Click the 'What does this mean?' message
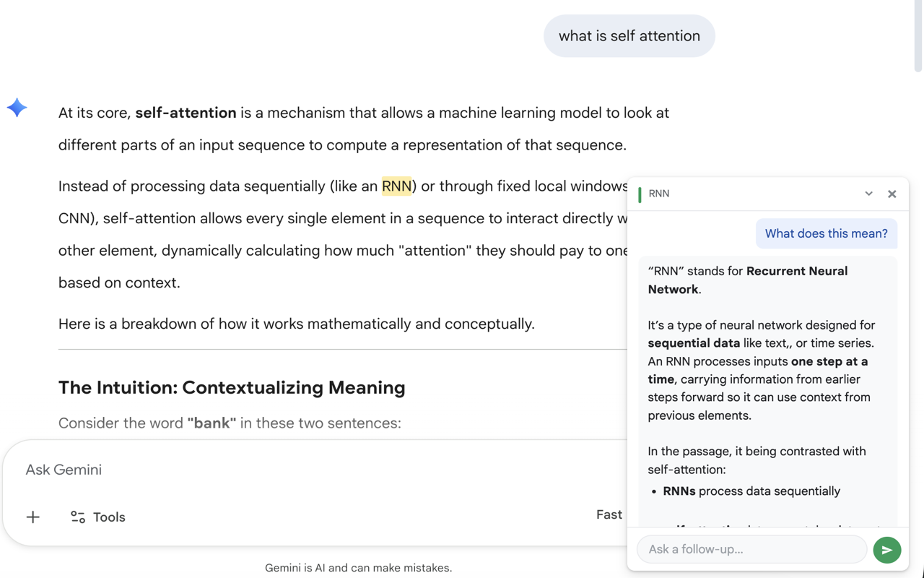Viewport: 924px width, 578px height. tap(827, 233)
